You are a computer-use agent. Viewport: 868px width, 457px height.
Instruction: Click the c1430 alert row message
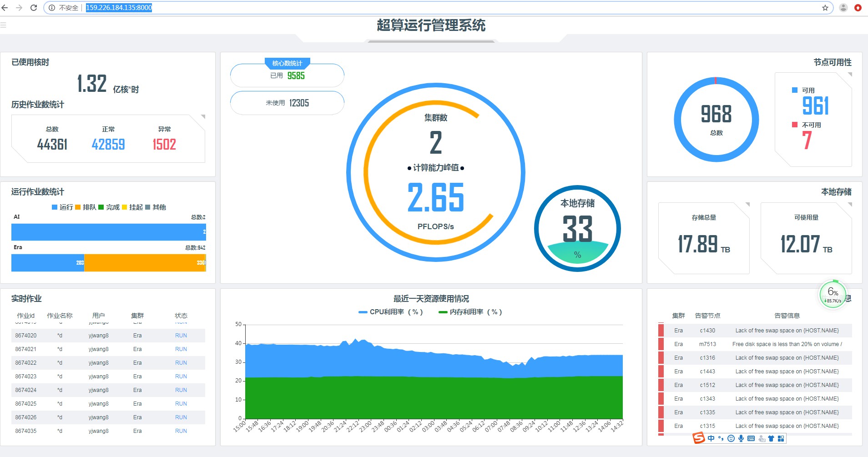click(x=787, y=331)
